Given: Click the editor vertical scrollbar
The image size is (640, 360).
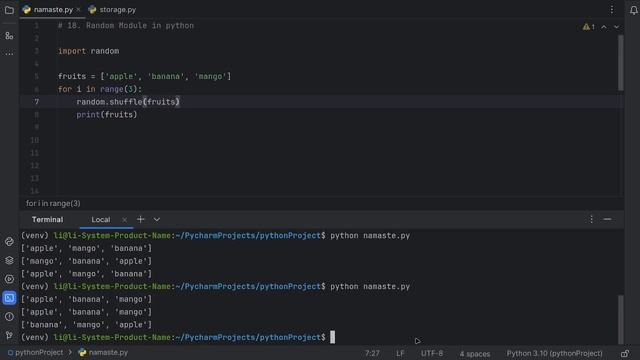Looking at the screenshot, I should (621, 63).
